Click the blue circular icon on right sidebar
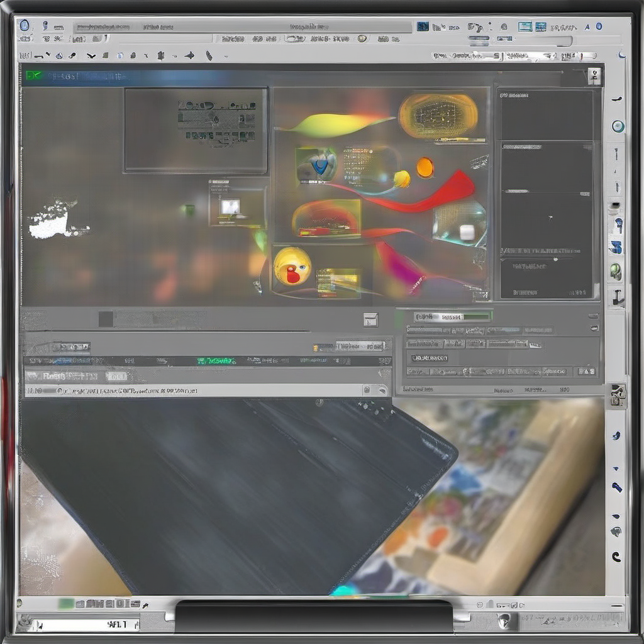This screenshot has height=644, width=644. (618, 126)
